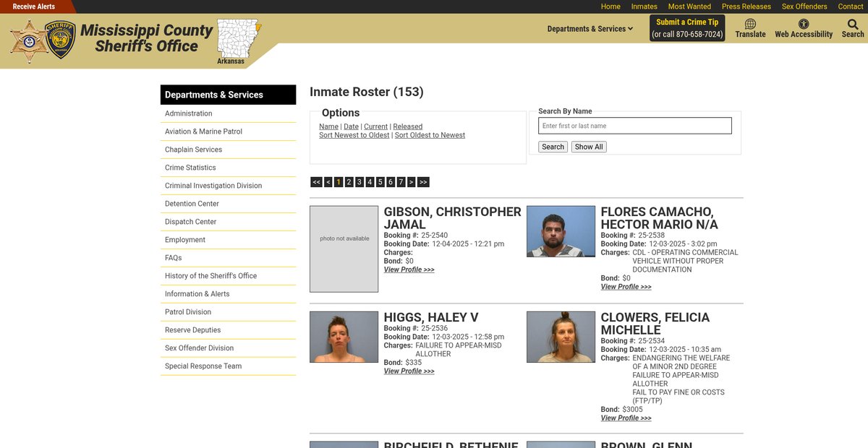Click the Search magnifier icon
This screenshot has height=448, width=868.
click(853, 25)
